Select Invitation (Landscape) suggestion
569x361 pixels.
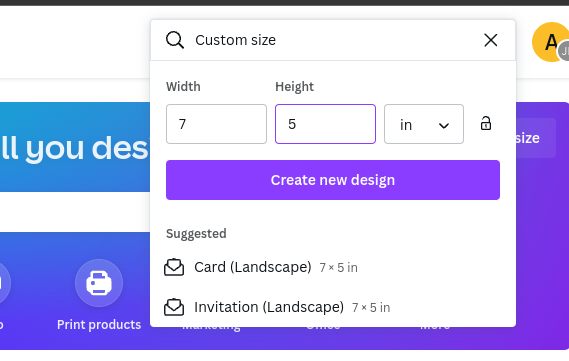pyautogui.click(x=333, y=307)
